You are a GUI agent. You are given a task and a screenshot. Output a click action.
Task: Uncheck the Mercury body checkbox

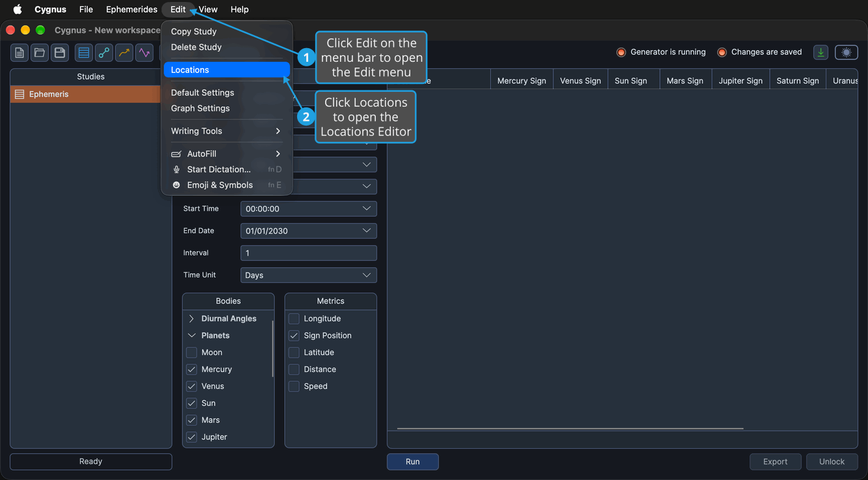[x=192, y=369]
